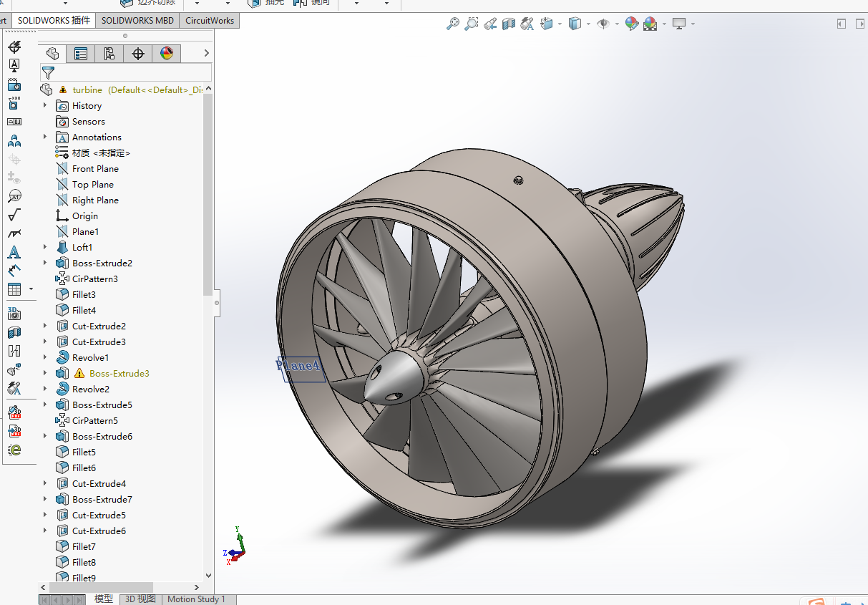Click the Pattern Feature MBD icon
The width and height of the screenshot is (868, 605).
tap(14, 140)
